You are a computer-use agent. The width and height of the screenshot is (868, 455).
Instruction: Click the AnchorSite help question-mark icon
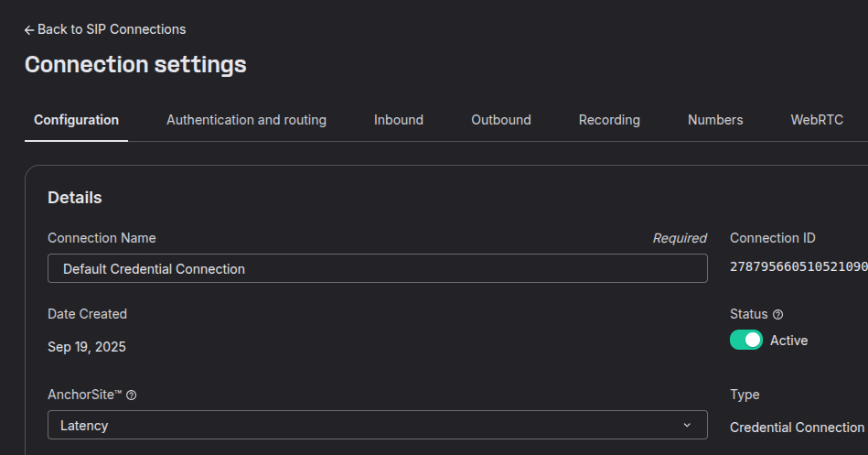[x=131, y=395]
